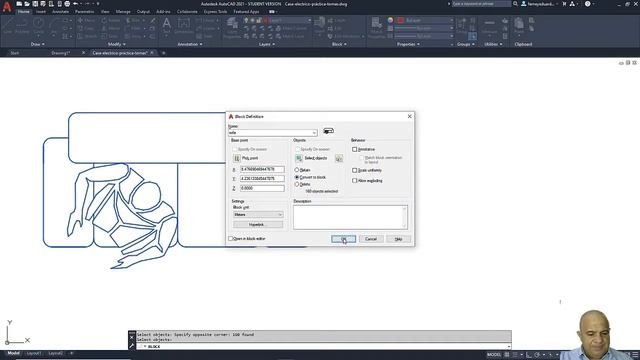This screenshot has width=640, height=360.
Task: Enable the Annotative checkbox
Action: (x=355, y=149)
